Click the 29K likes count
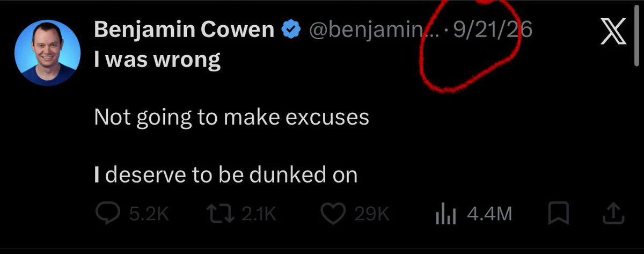Screen dimensions: 644x254 click(371, 215)
